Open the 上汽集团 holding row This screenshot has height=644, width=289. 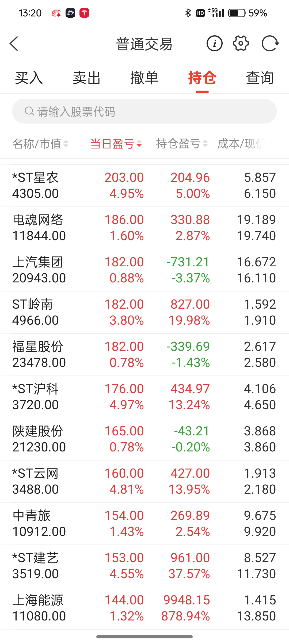pyautogui.click(x=144, y=270)
